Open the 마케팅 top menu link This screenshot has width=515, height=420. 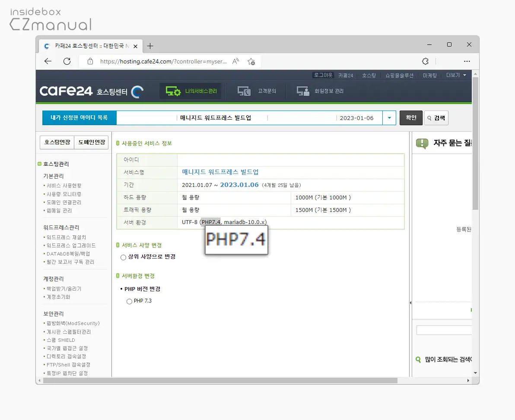pyautogui.click(x=429, y=76)
